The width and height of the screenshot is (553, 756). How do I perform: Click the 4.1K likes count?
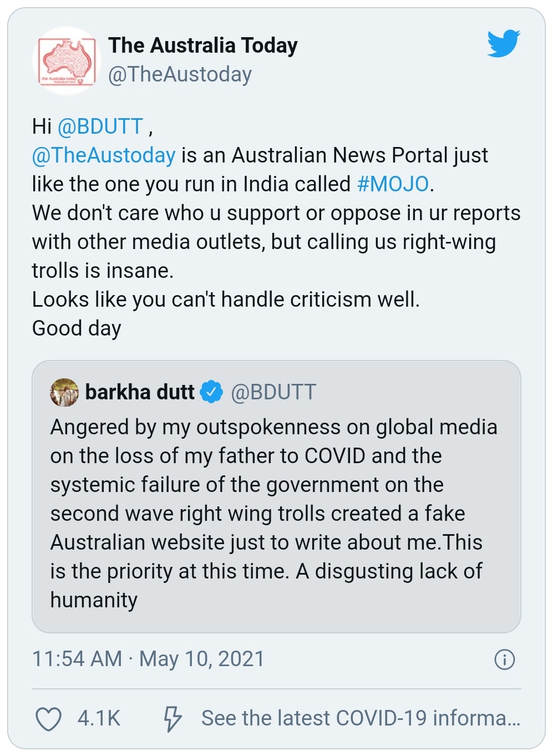pos(99,718)
